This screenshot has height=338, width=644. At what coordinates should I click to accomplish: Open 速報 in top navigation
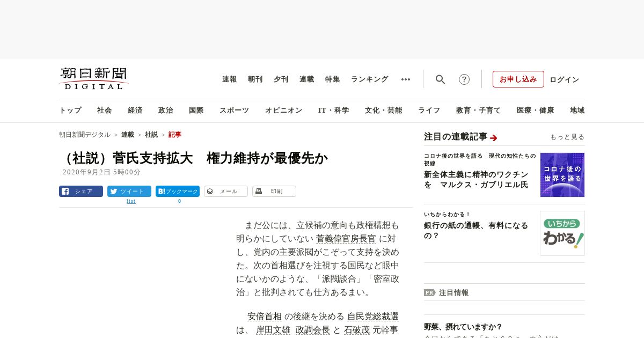(x=230, y=79)
